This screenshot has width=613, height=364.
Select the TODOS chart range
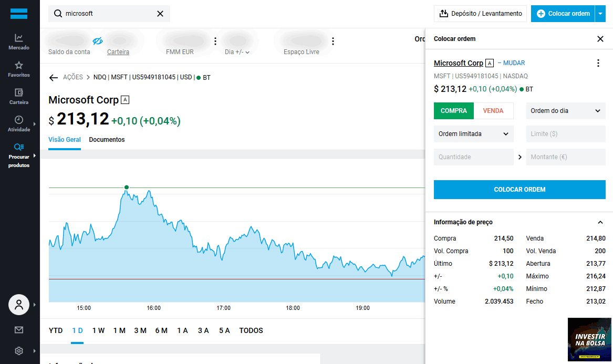coord(251,330)
